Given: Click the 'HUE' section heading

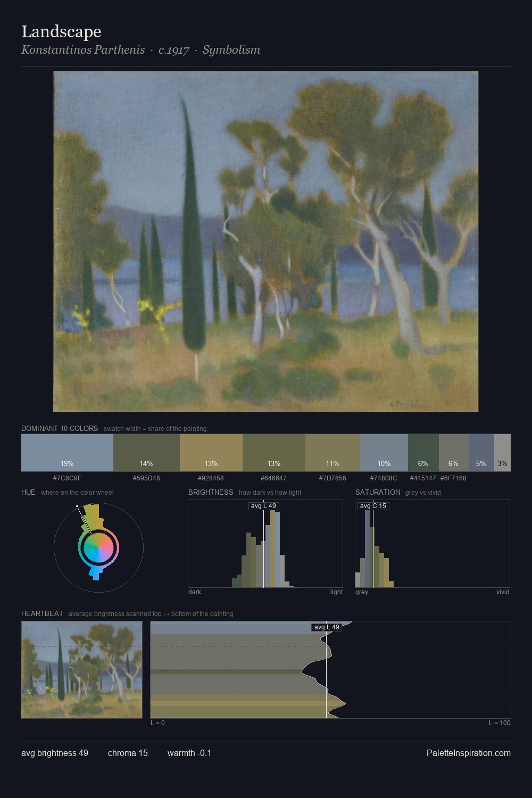Looking at the screenshot, I should [x=28, y=492].
